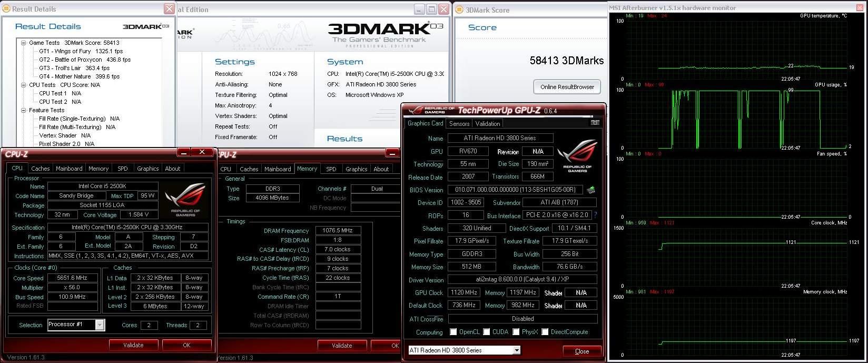
Task: Collapse the Feature Tests tree node
Action: coord(24,110)
